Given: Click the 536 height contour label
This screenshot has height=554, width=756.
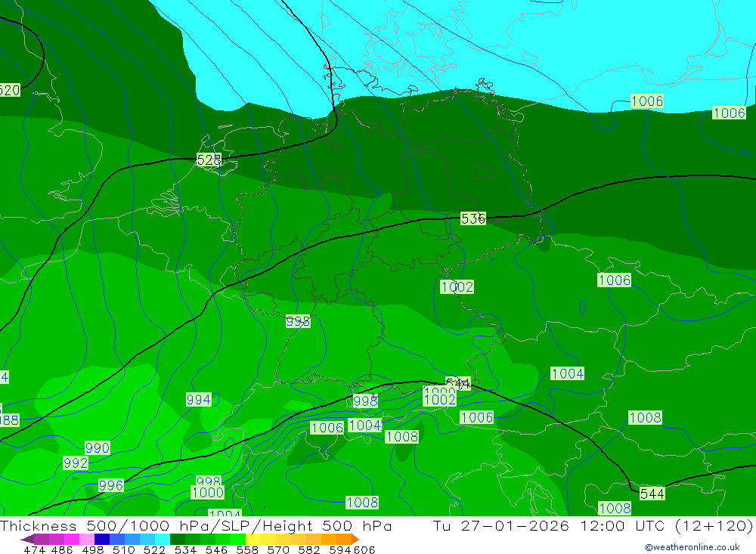Looking at the screenshot, I should click(x=473, y=218).
